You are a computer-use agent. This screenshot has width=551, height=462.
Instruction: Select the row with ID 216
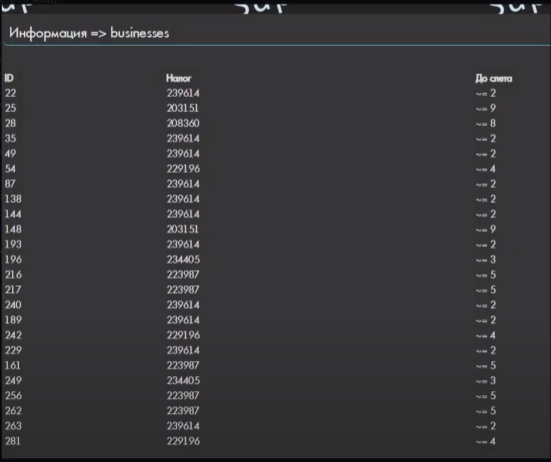tap(276, 274)
